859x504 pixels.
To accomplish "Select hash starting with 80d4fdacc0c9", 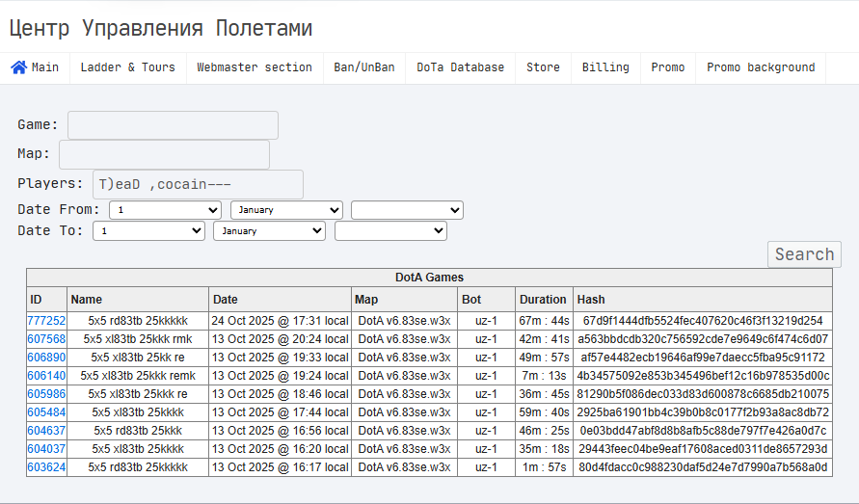I will click(x=703, y=467).
